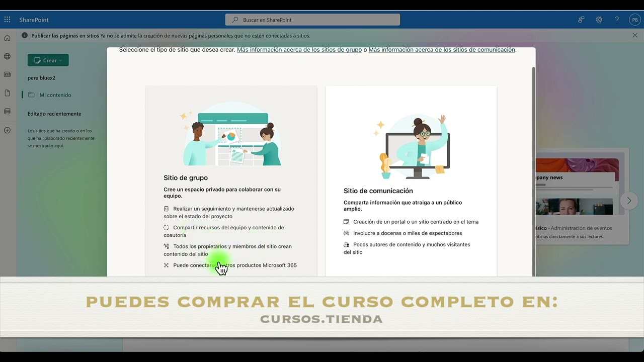Click the pere bluex2 name
The image size is (644, 362).
click(41, 78)
